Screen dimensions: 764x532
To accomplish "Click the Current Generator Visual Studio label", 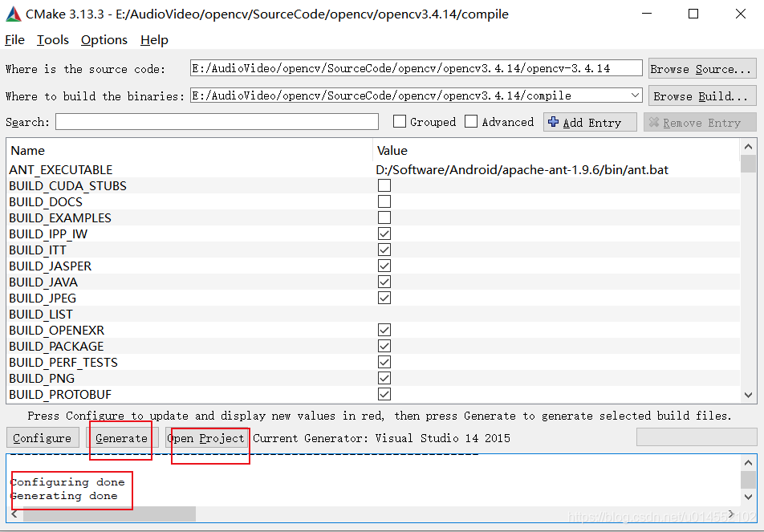I will 381,438.
